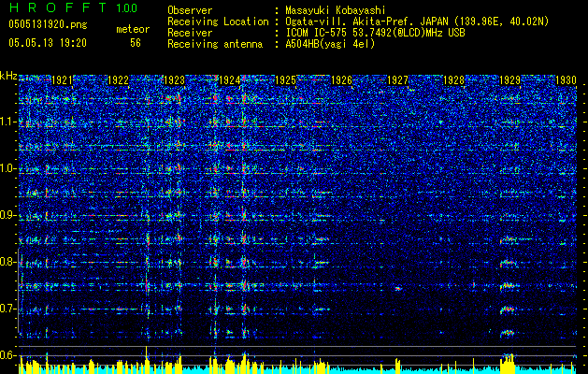Click the Observer field label
This screenshot has height=374, width=588.
pyautogui.click(x=190, y=10)
